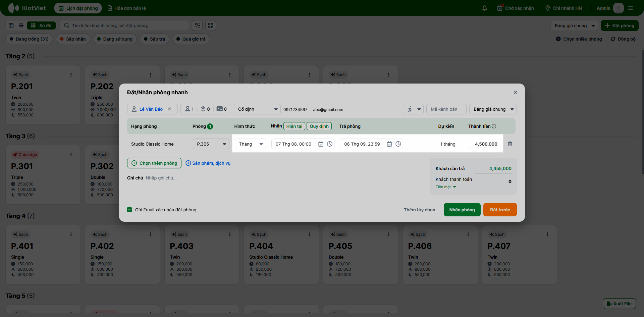Image resolution: width=644 pixels, height=317 pixels.
Task: Open the P.305 room selector dropdown
Action: click(x=211, y=144)
